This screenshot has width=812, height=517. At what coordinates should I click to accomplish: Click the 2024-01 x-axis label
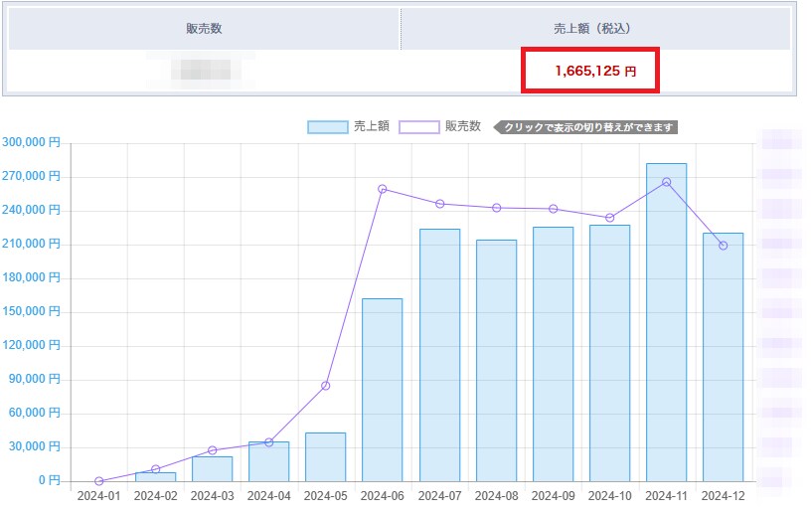[x=99, y=496]
